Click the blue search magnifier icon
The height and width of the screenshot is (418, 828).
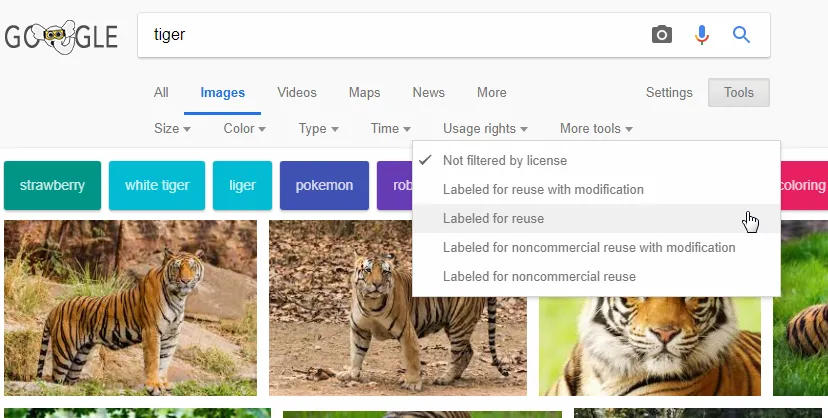(741, 35)
